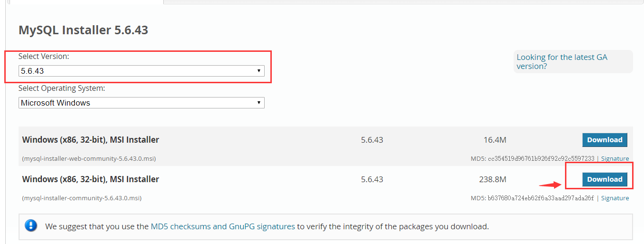Open Signature link for the web-community installer

[615, 158]
